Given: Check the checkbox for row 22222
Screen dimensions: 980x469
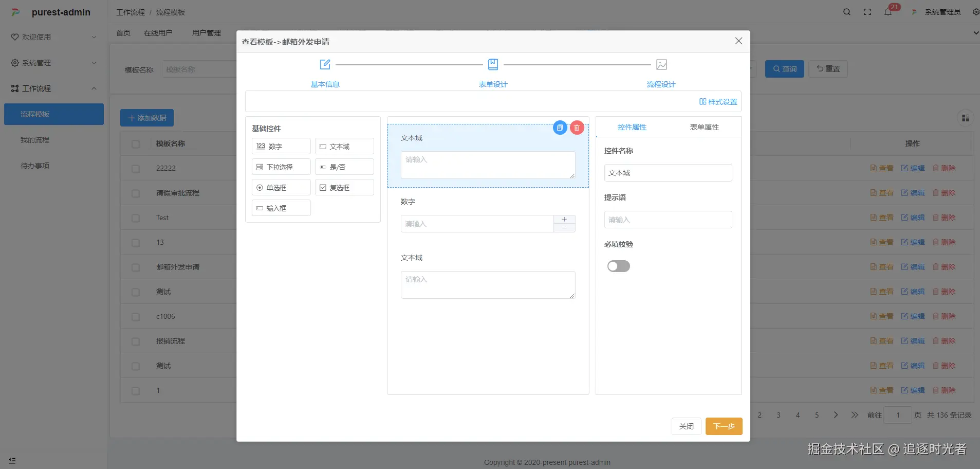Looking at the screenshot, I should click(136, 168).
